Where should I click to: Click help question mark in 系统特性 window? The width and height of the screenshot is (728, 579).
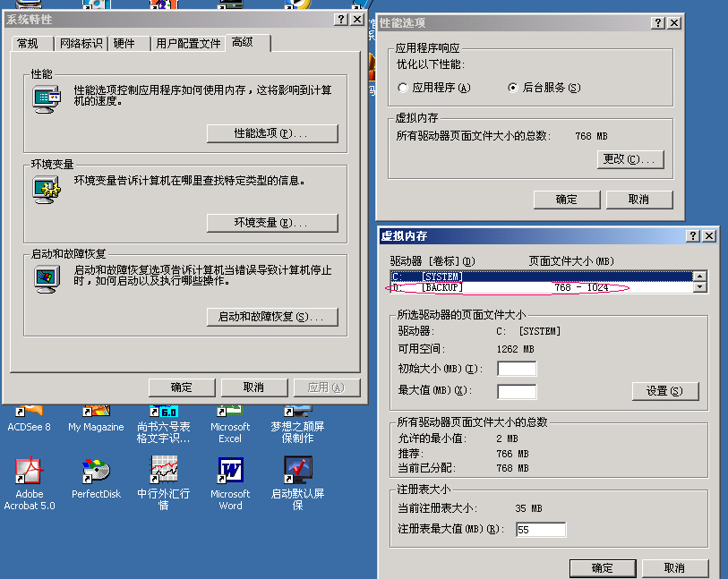click(x=341, y=20)
